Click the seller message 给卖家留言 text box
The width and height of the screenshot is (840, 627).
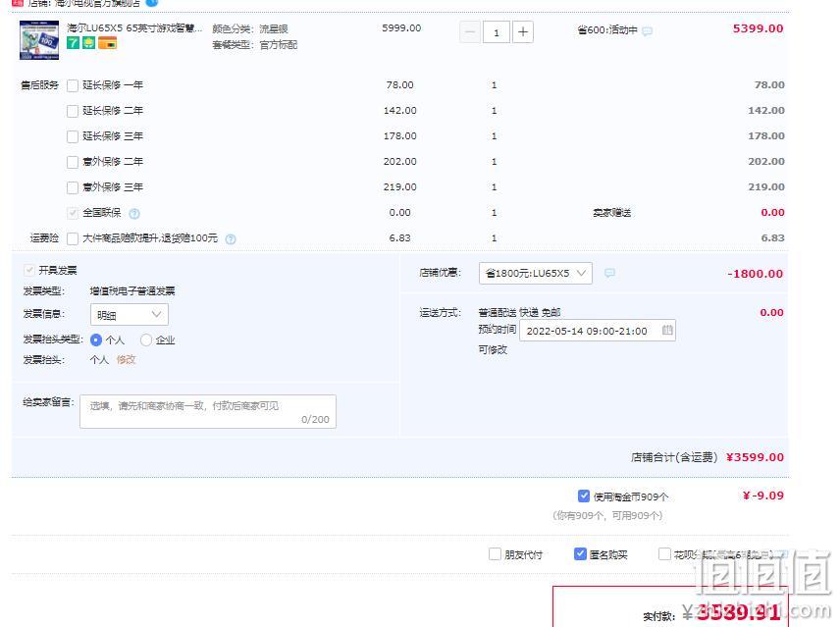pos(208,412)
